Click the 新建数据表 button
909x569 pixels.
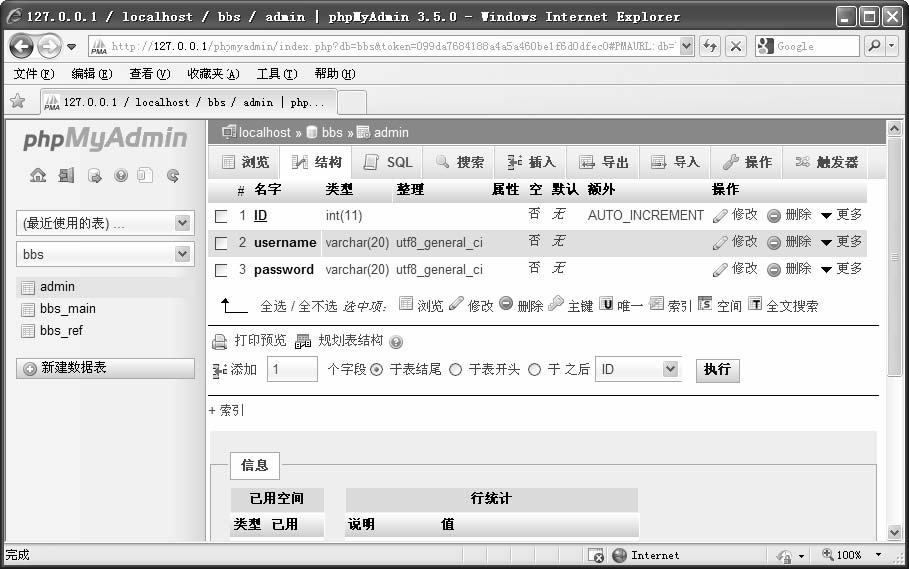[x=106, y=369]
